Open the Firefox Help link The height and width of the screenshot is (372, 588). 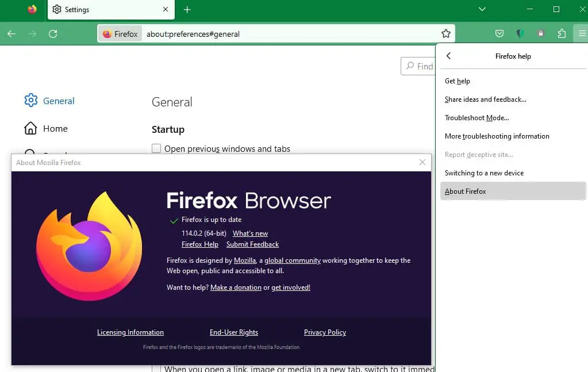(x=200, y=244)
